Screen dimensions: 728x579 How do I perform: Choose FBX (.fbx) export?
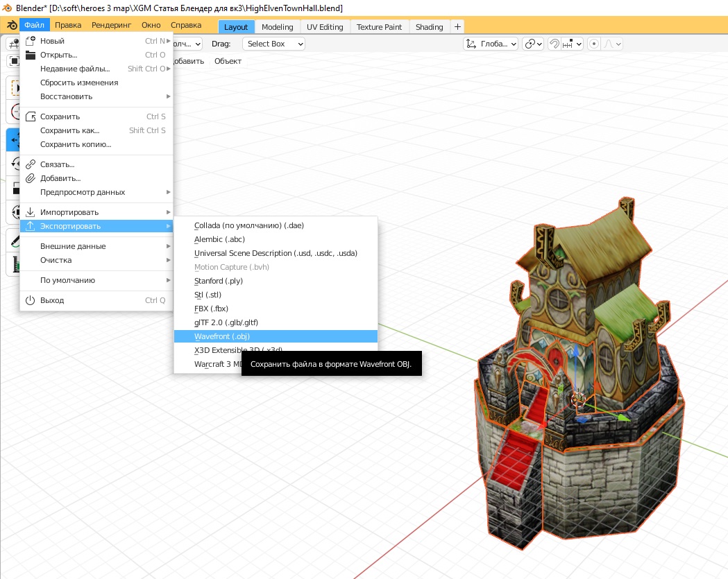(x=276, y=309)
